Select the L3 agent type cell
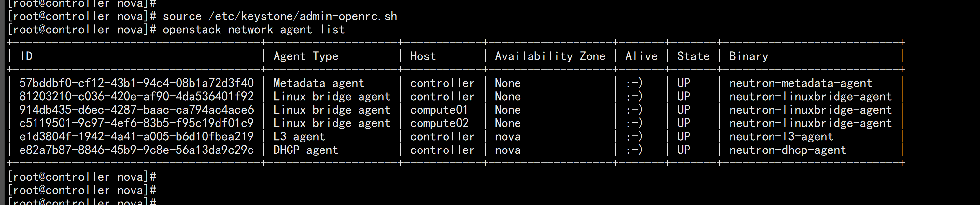Screen dimensions: 980x205 click(299, 136)
